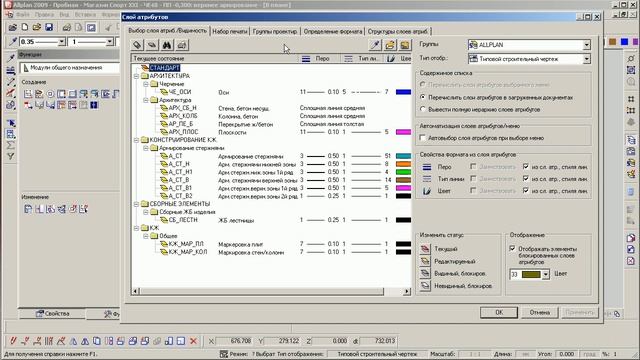Image resolution: width=640 pixels, height=360 pixels.
Task: Toggle Отображать элементы блокированных слоев атрибутов checkbox
Action: pyautogui.click(x=513, y=249)
